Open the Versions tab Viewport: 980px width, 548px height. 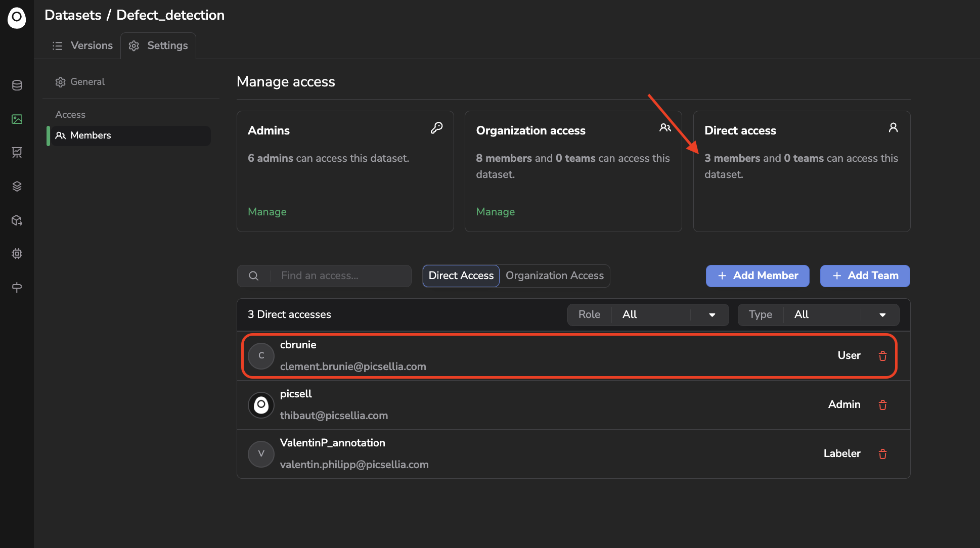click(82, 45)
